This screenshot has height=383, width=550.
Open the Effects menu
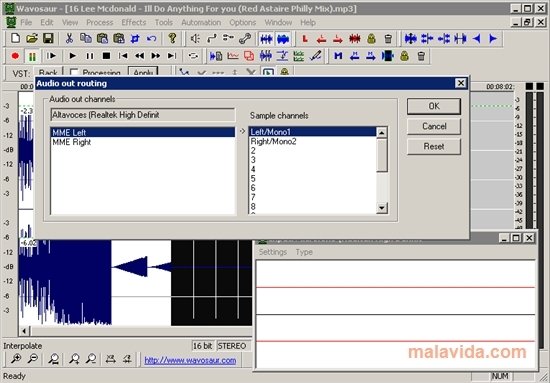[134, 22]
